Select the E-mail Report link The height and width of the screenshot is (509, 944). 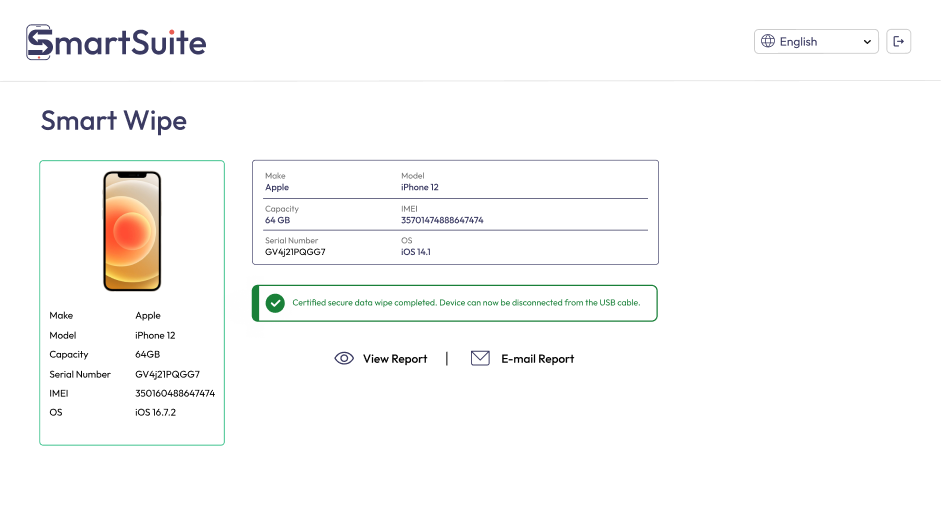(537, 359)
